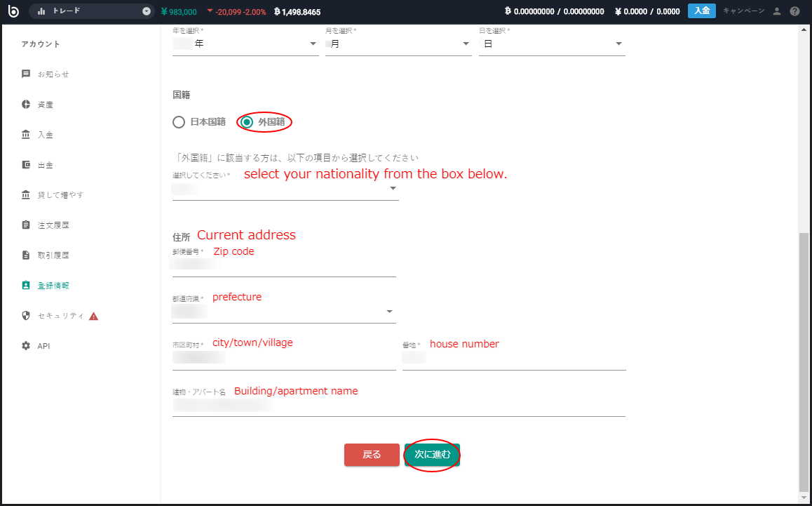The height and width of the screenshot is (506, 812).
Task: Click the green 次に進む button
Action: (x=433, y=455)
